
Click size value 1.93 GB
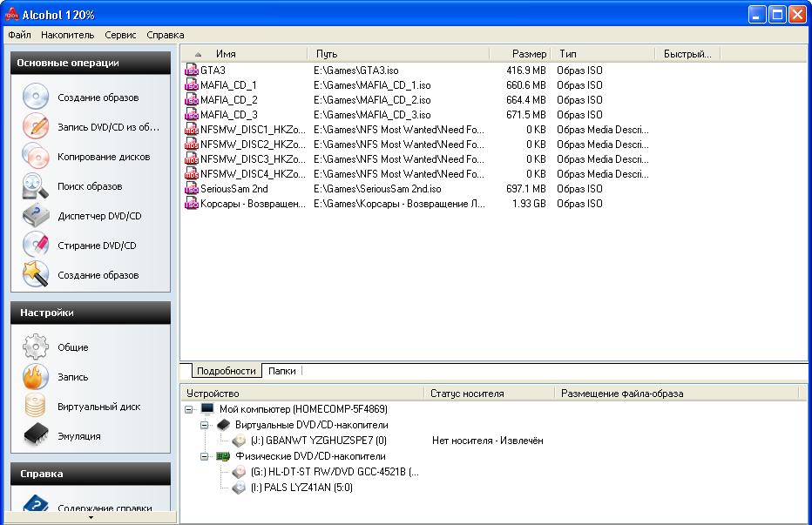click(529, 204)
